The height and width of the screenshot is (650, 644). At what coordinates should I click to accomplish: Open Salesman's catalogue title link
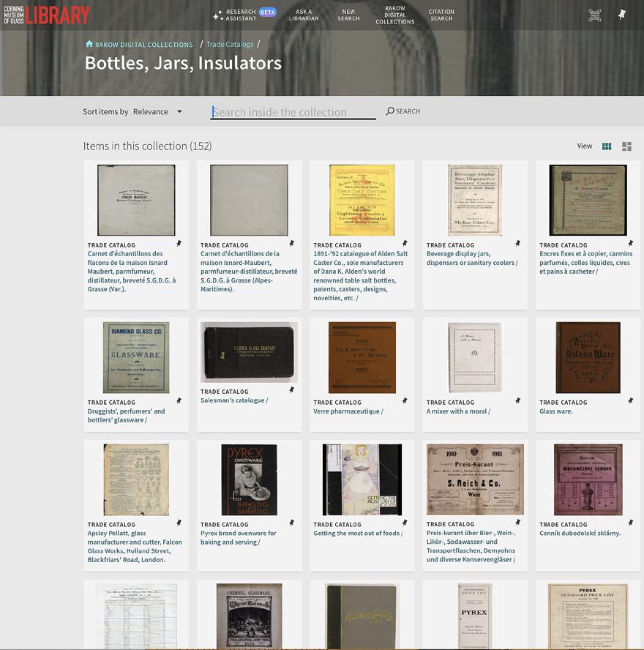234,400
